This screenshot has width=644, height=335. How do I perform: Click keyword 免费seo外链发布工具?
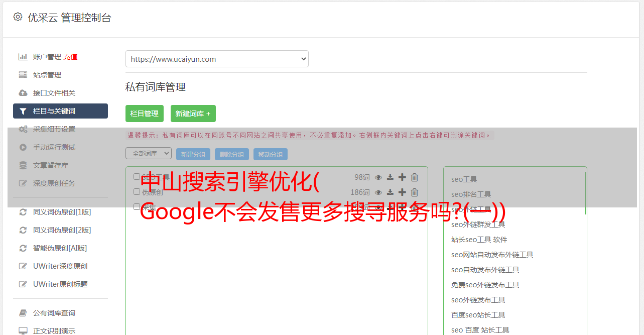click(485, 285)
